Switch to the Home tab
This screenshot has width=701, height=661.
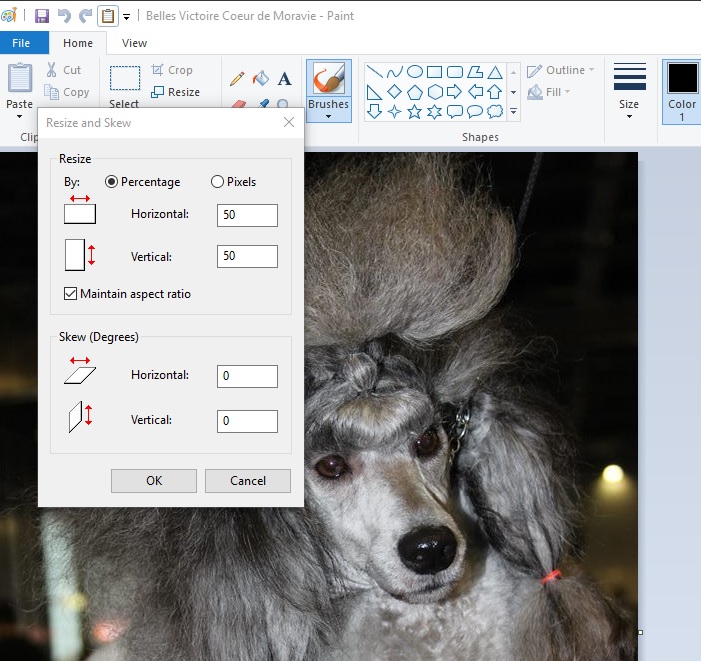[x=78, y=43]
